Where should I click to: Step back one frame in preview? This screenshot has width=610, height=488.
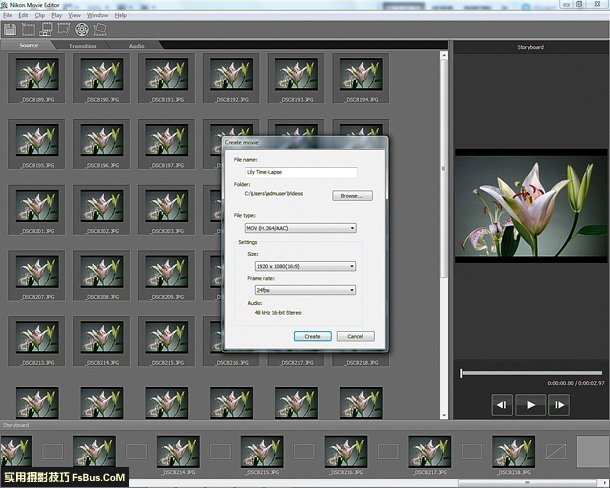tap(501, 405)
